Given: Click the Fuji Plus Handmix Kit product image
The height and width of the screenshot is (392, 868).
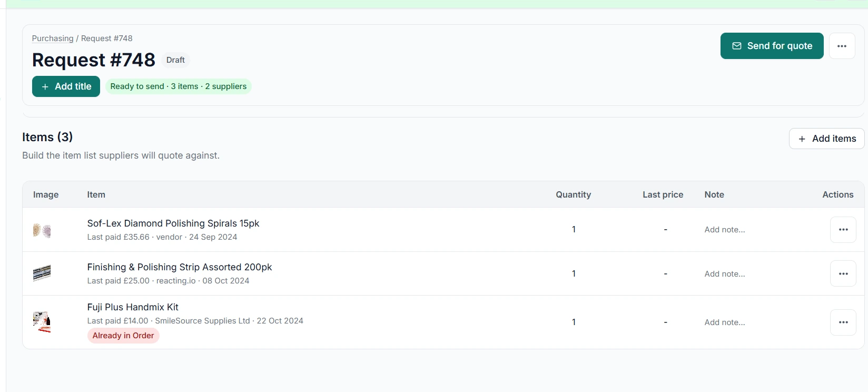Looking at the screenshot, I should coord(42,321).
